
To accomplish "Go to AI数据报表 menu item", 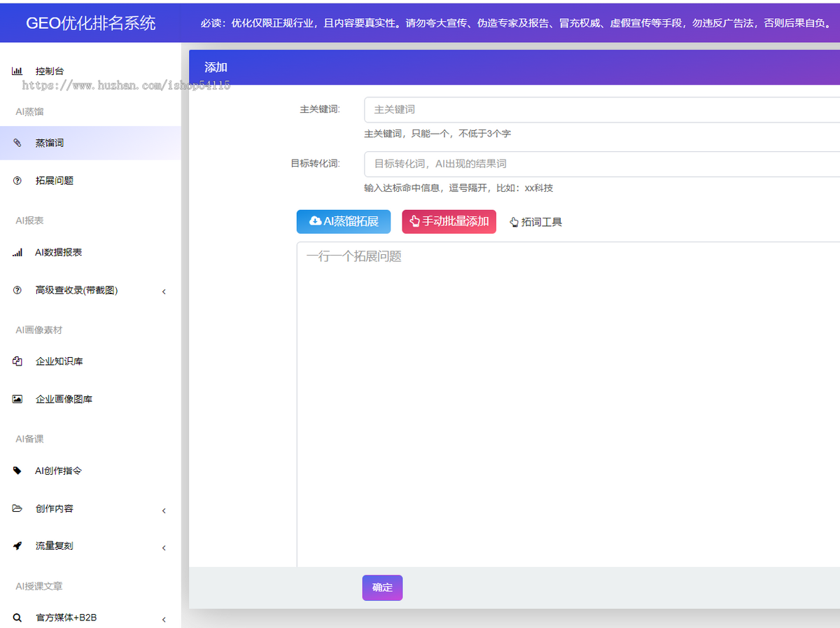I will pyautogui.click(x=90, y=253).
